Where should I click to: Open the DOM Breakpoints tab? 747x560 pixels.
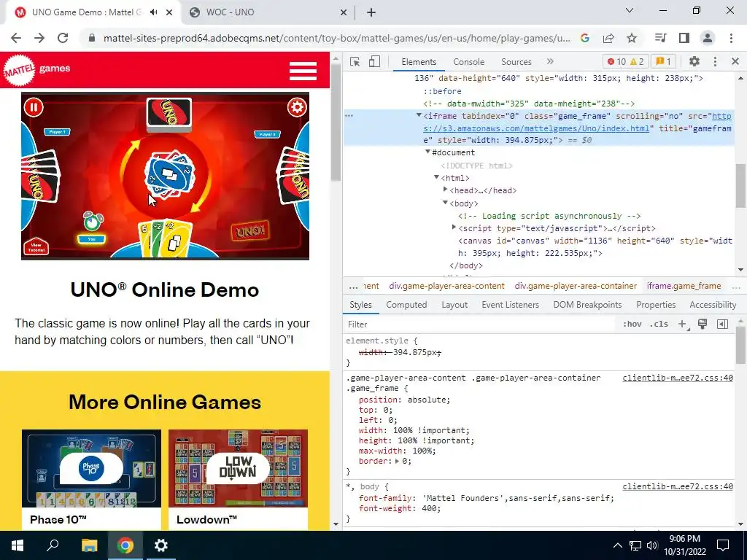point(587,305)
